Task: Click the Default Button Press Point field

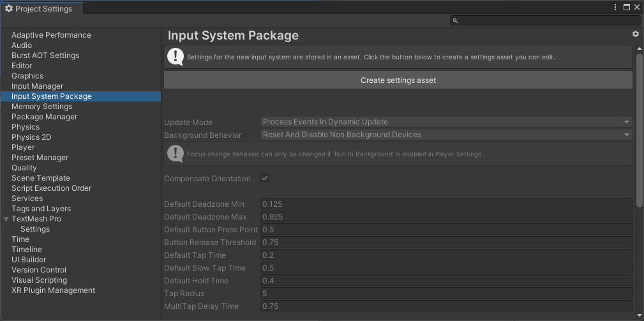Action: [446, 230]
